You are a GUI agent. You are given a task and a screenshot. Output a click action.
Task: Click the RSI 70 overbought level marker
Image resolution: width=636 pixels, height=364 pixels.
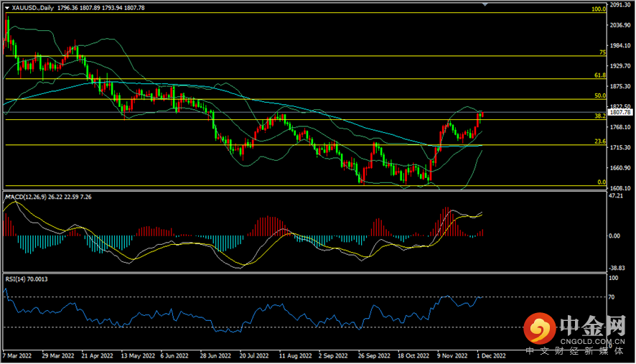[x=612, y=297]
